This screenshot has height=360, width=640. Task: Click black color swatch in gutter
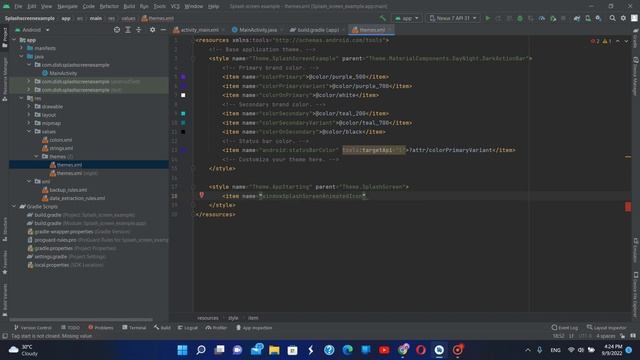coord(183,132)
